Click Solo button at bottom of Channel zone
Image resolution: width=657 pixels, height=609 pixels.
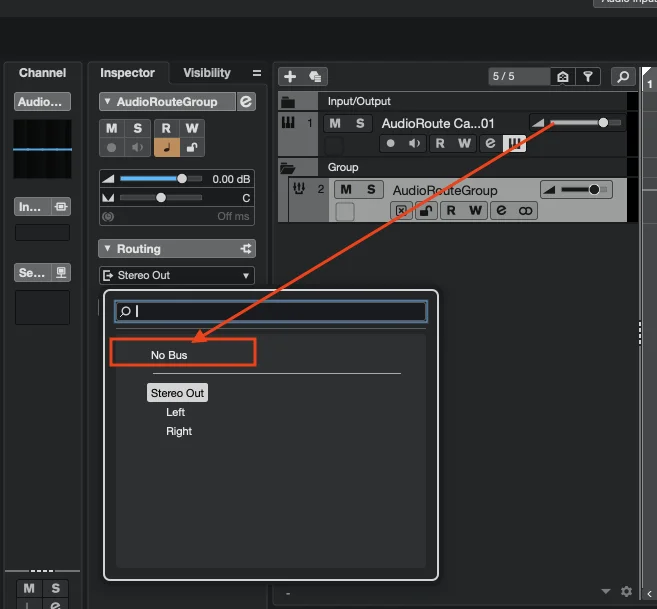coord(55,588)
